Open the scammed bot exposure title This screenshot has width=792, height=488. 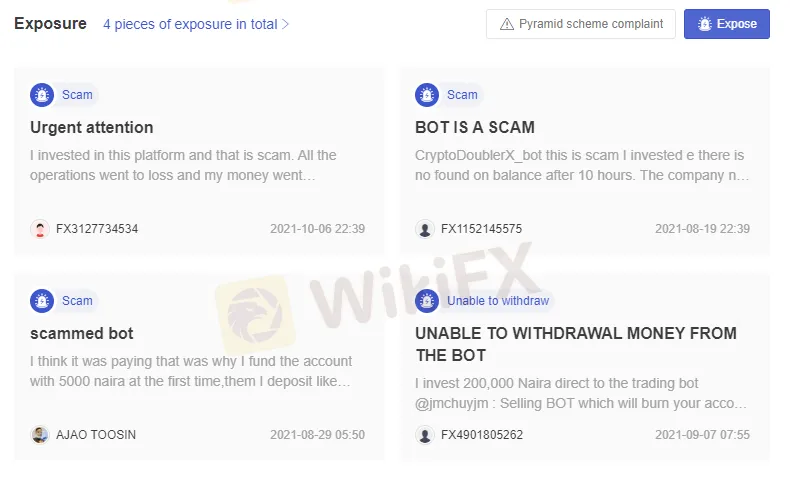(82, 334)
